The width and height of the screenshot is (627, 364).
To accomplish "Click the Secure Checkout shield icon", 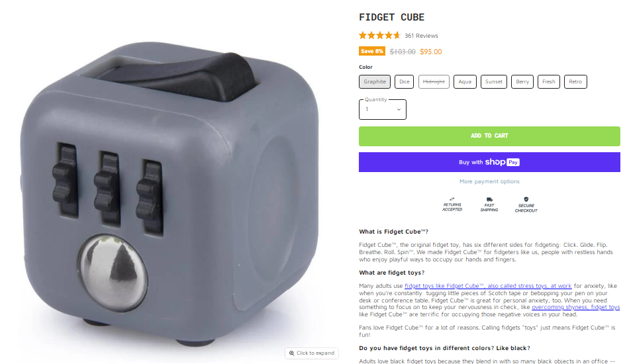I will pos(526,199).
